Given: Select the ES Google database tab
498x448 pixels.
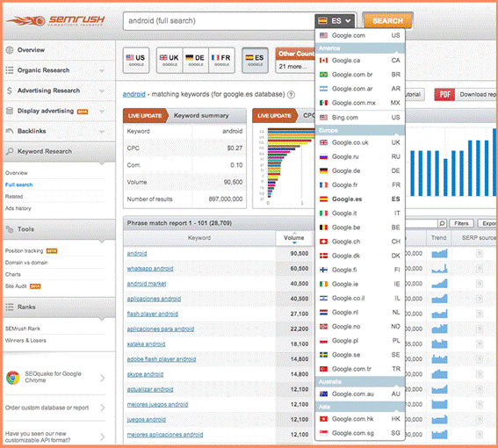Looking at the screenshot, I should (x=255, y=61).
